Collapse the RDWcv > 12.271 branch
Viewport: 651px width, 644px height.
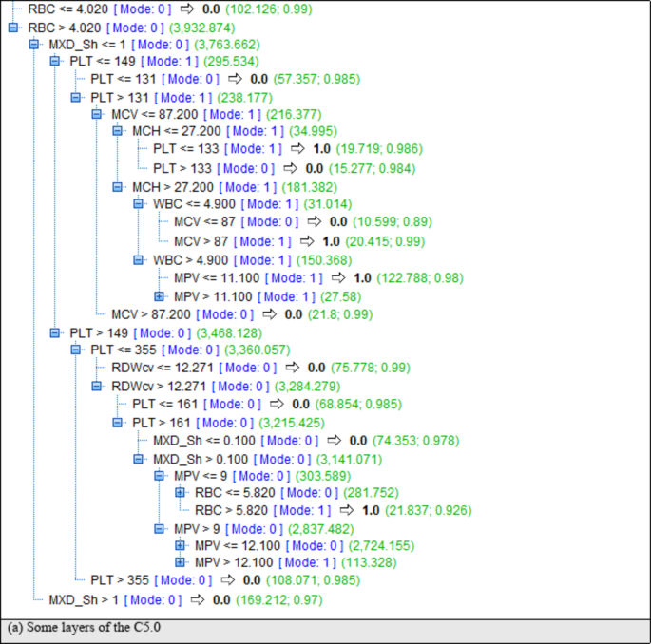pos(97,386)
